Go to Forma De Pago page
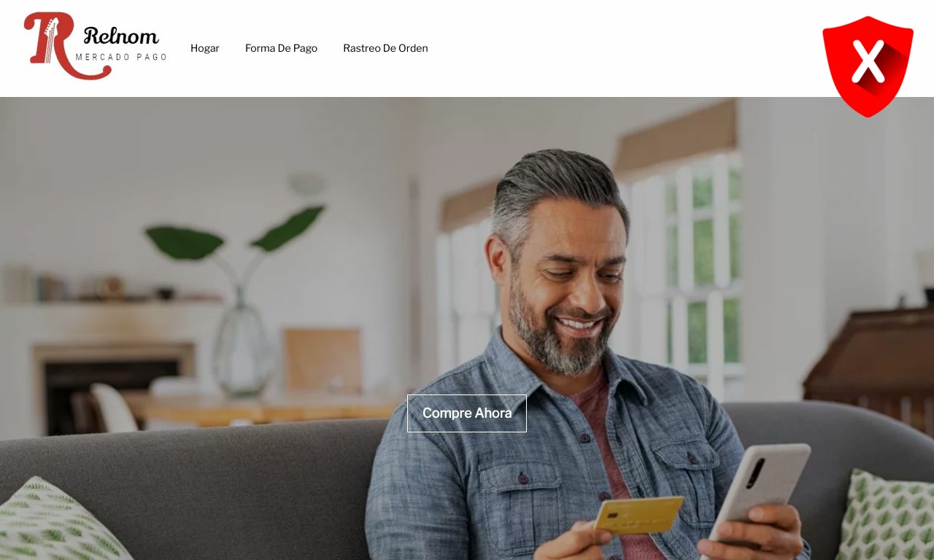This screenshot has height=560, width=934. pos(281,48)
